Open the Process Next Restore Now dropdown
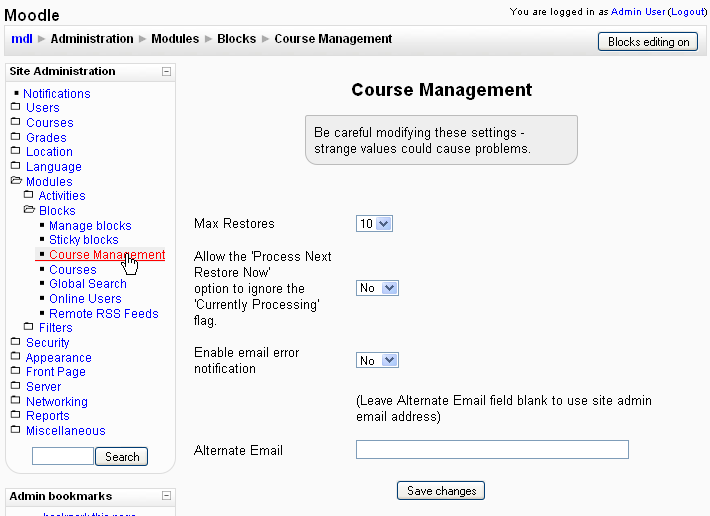This screenshot has height=516, width=710. click(x=377, y=288)
